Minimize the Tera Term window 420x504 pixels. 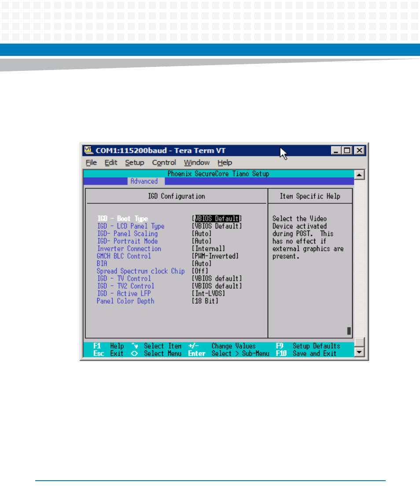coord(336,151)
